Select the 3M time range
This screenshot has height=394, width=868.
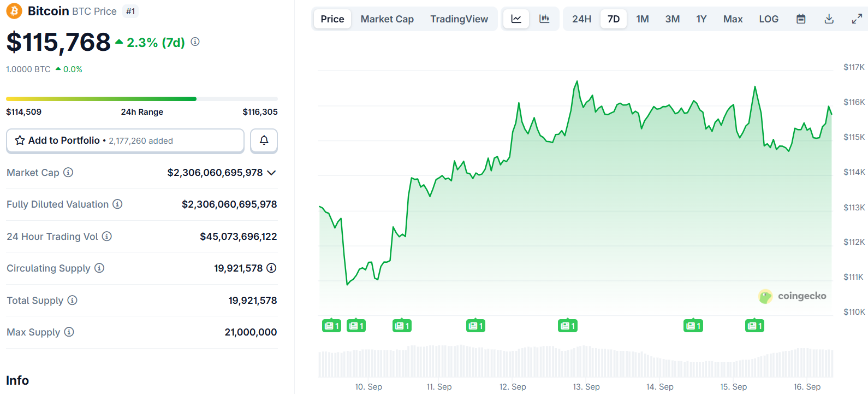673,19
